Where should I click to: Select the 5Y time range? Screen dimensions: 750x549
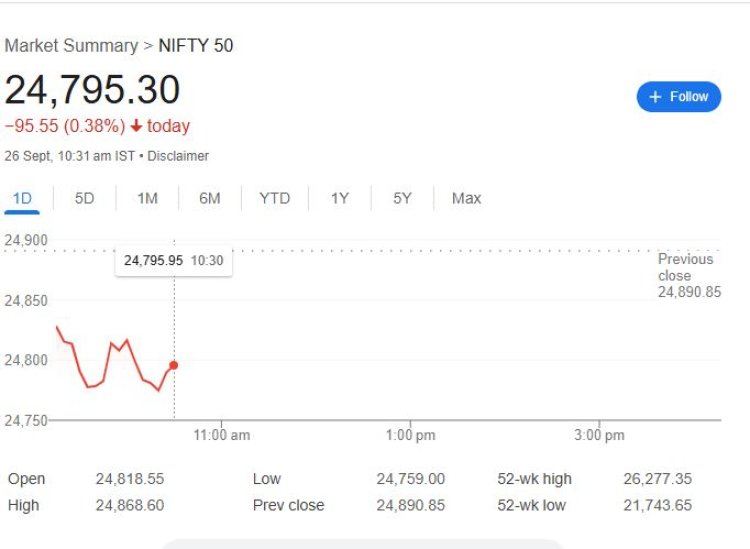pyautogui.click(x=402, y=198)
